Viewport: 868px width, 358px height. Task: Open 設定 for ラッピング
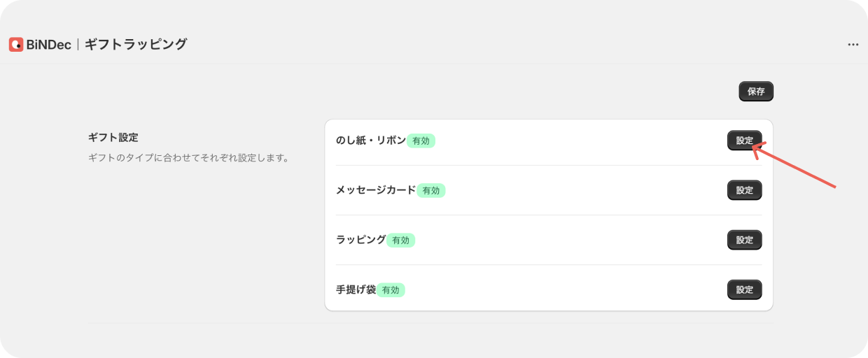tap(744, 240)
